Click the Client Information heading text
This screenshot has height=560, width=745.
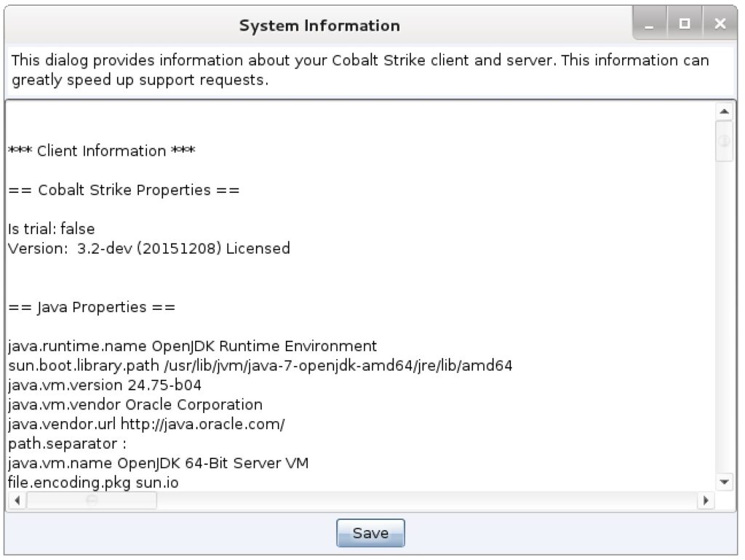[101, 151]
